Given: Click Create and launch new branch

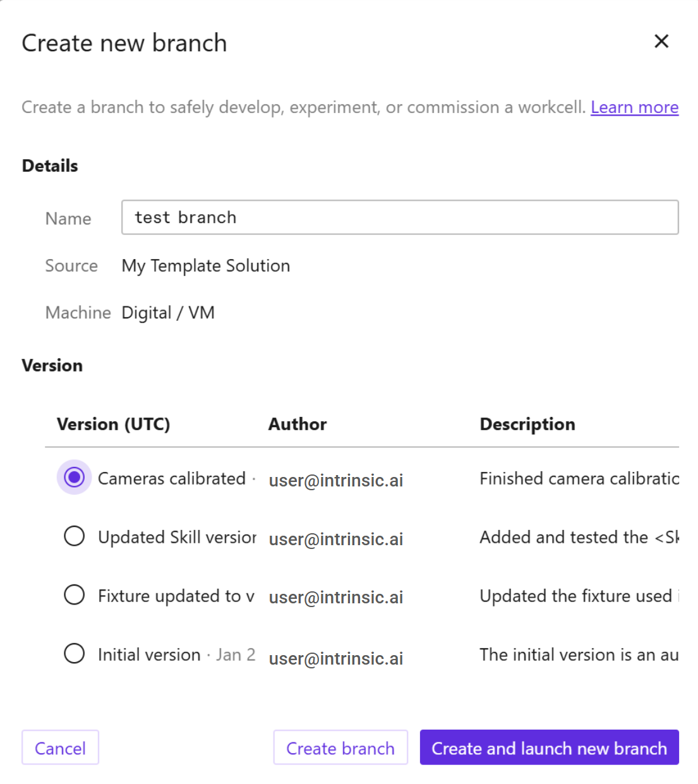Looking at the screenshot, I should click(549, 748).
